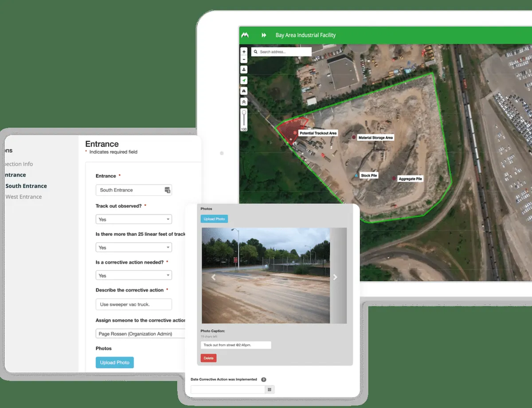This screenshot has width=532, height=408.
Task: Click the road view map icon
Action: point(244,91)
